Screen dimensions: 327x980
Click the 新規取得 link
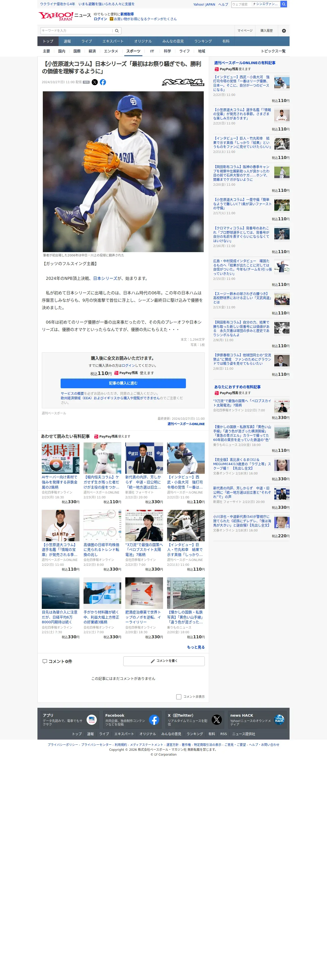tap(127, 14)
